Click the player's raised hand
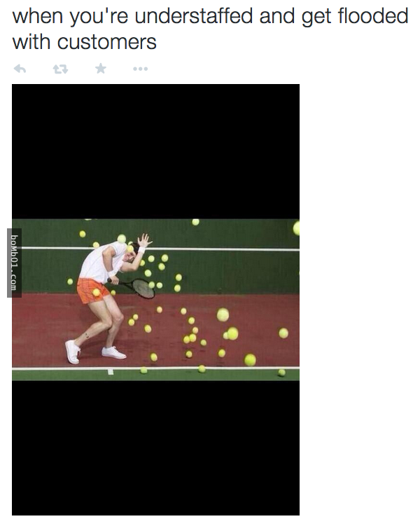The image size is (420, 526). [144, 240]
